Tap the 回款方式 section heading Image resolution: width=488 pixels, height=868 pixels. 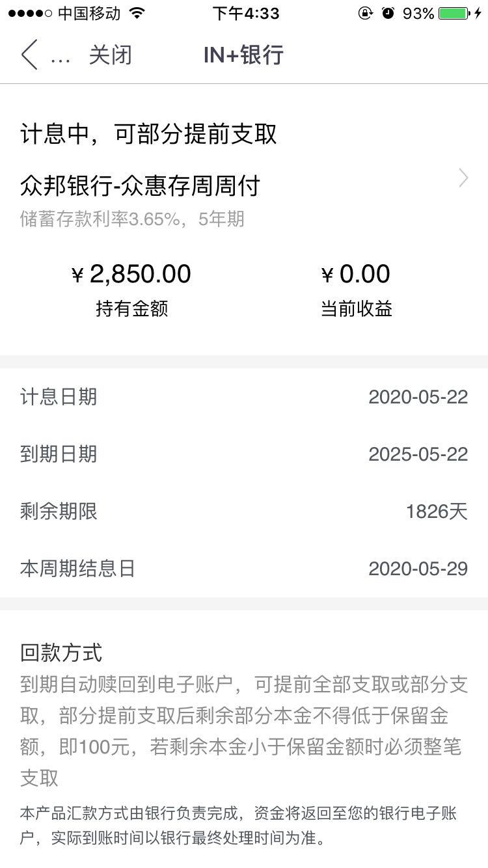[x=61, y=652]
